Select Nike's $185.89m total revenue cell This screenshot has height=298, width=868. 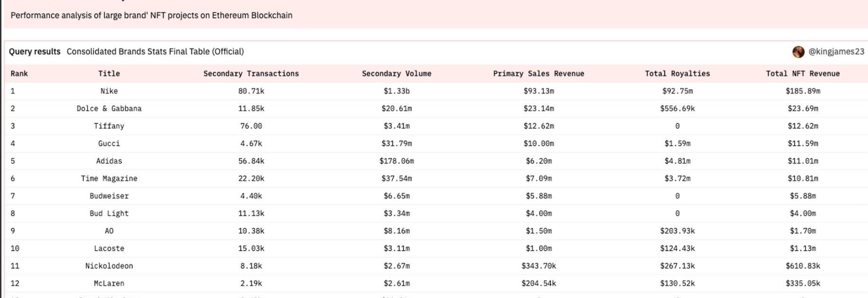802,91
